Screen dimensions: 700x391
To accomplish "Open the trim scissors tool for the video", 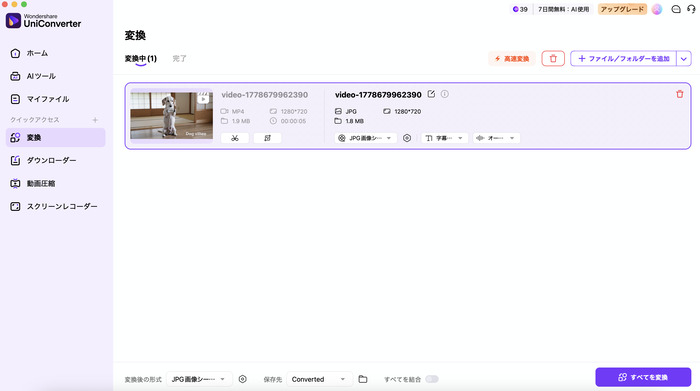I will (x=235, y=138).
